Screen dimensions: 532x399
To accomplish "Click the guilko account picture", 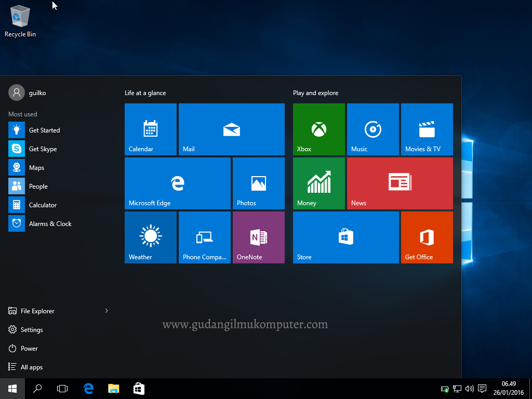I will (16, 92).
